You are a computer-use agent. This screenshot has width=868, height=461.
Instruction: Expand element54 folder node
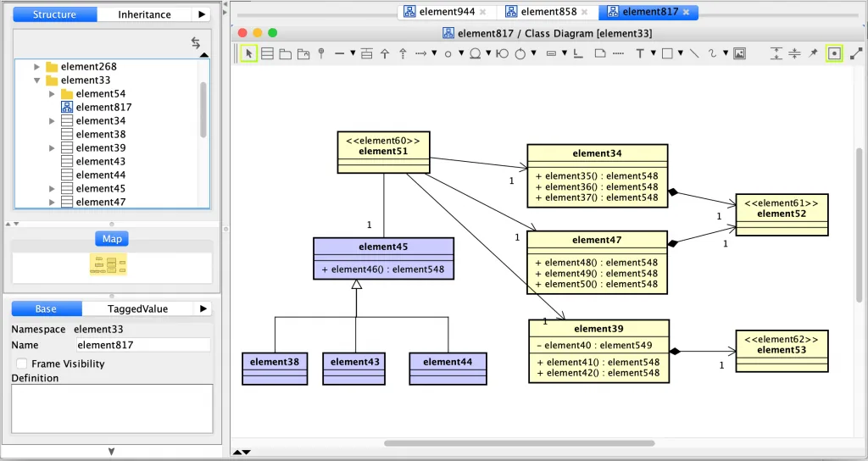[x=52, y=93]
